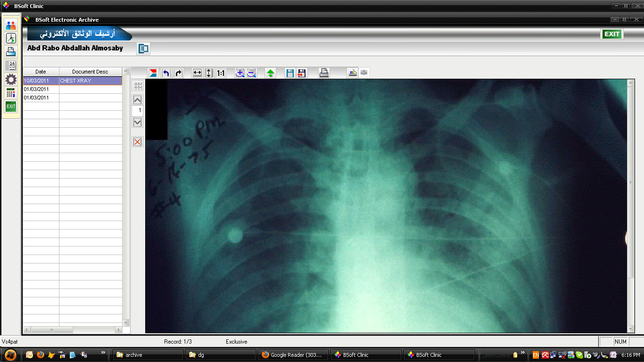644x362 pixels.
Task: Open the patients icon in left sidebar
Action: click(11, 25)
